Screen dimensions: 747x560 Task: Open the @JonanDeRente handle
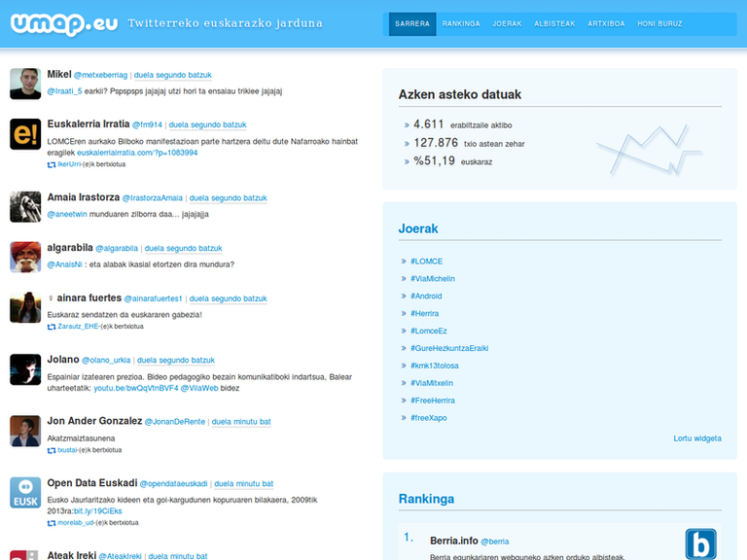click(x=175, y=422)
